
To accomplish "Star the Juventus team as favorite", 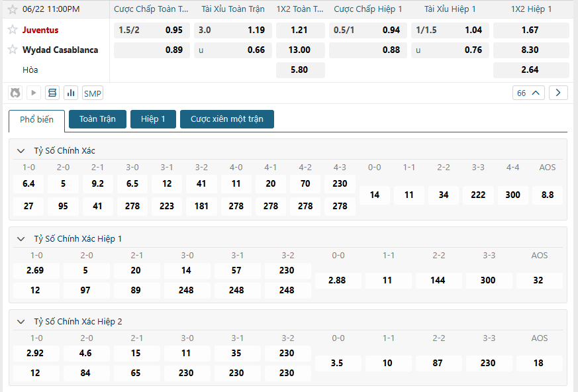I will click(x=13, y=30).
